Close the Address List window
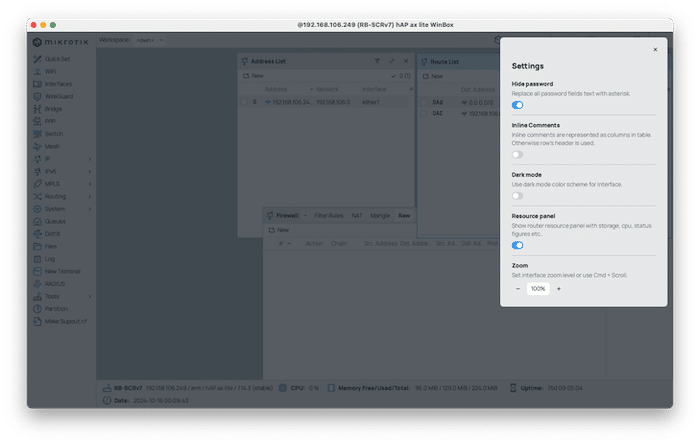 [406, 61]
